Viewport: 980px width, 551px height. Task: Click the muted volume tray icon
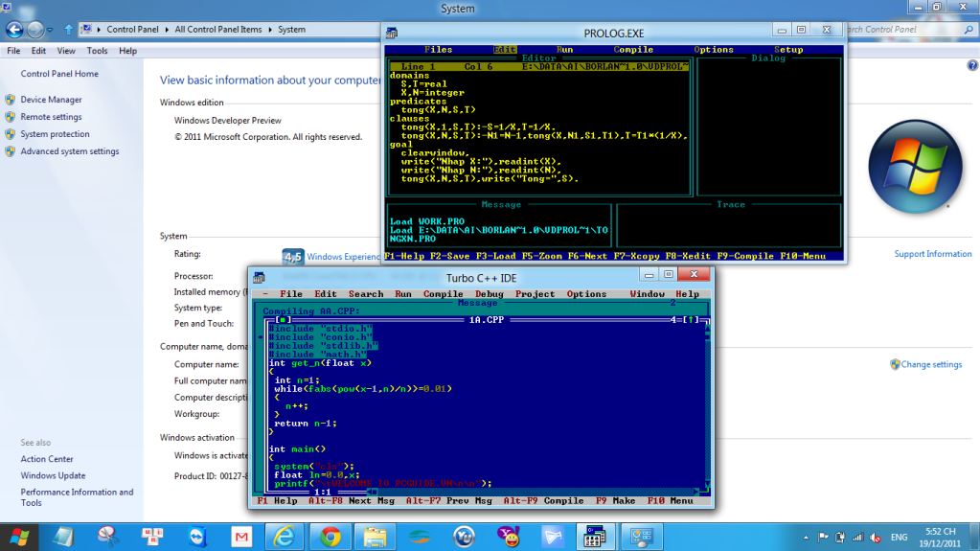[876, 538]
